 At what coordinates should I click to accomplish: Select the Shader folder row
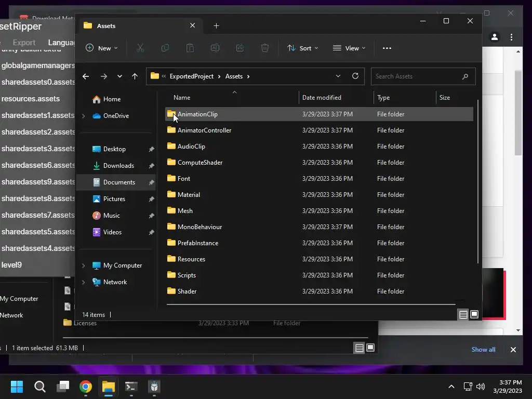coord(319,291)
